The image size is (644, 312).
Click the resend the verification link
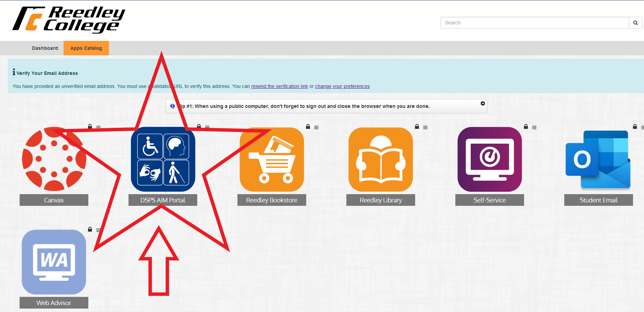tap(279, 86)
